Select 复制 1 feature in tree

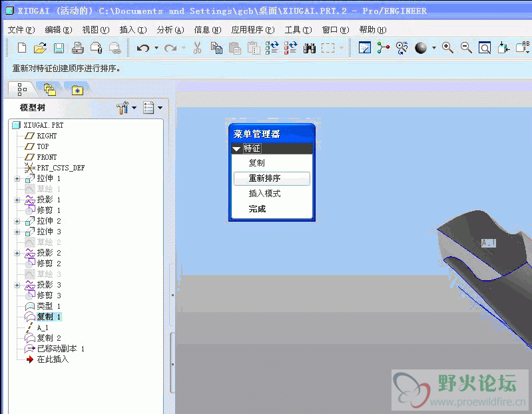(x=49, y=317)
